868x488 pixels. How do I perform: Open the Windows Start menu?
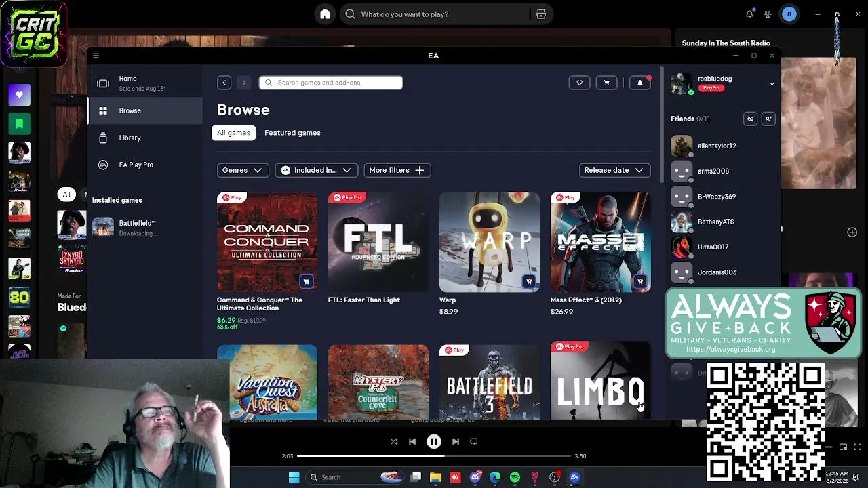(294, 477)
